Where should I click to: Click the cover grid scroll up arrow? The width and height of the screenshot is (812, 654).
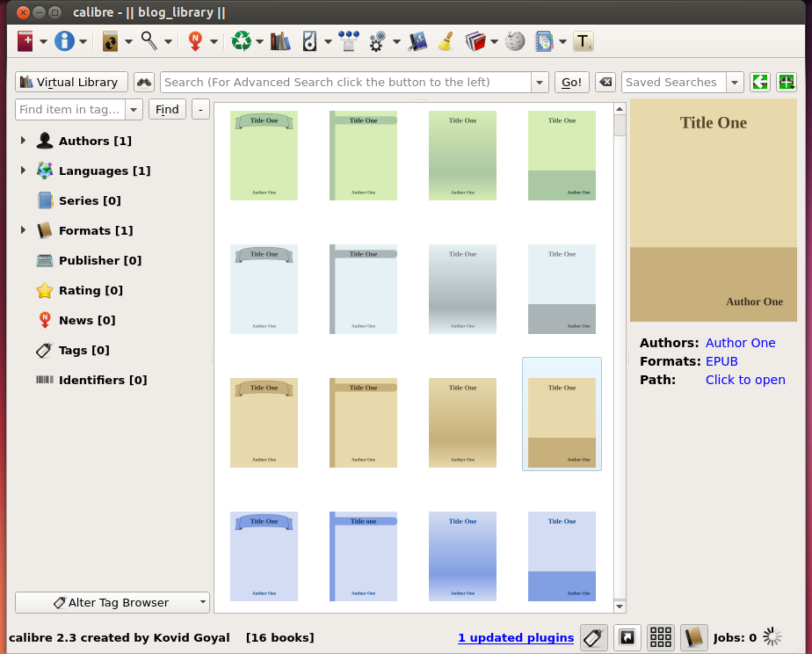tap(620, 109)
